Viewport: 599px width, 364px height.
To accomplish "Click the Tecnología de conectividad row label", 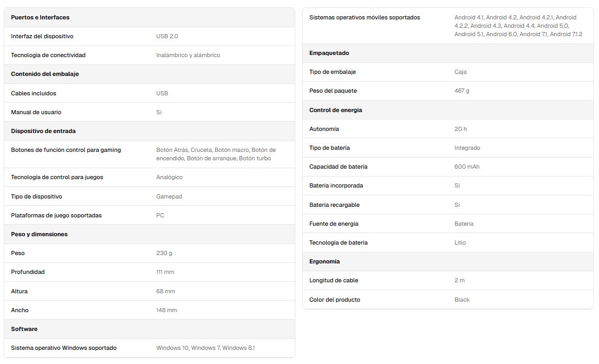I will 48,55.
